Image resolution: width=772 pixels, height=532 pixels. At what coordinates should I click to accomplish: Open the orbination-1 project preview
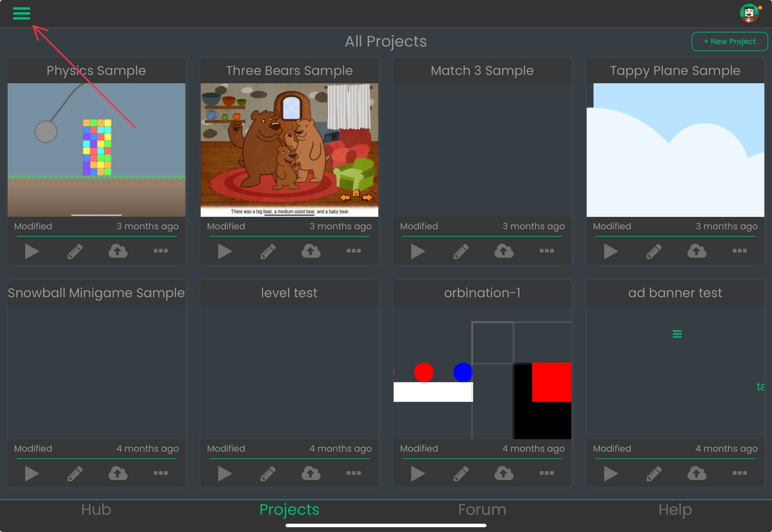click(482, 372)
